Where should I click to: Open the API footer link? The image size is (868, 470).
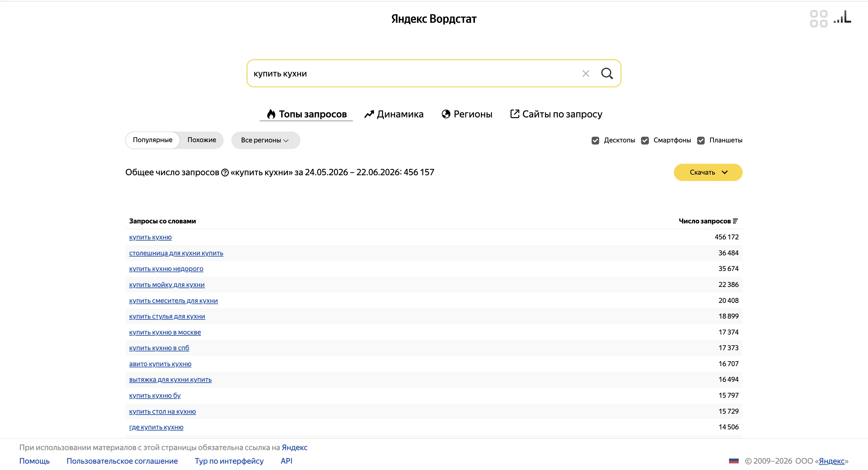click(x=286, y=461)
